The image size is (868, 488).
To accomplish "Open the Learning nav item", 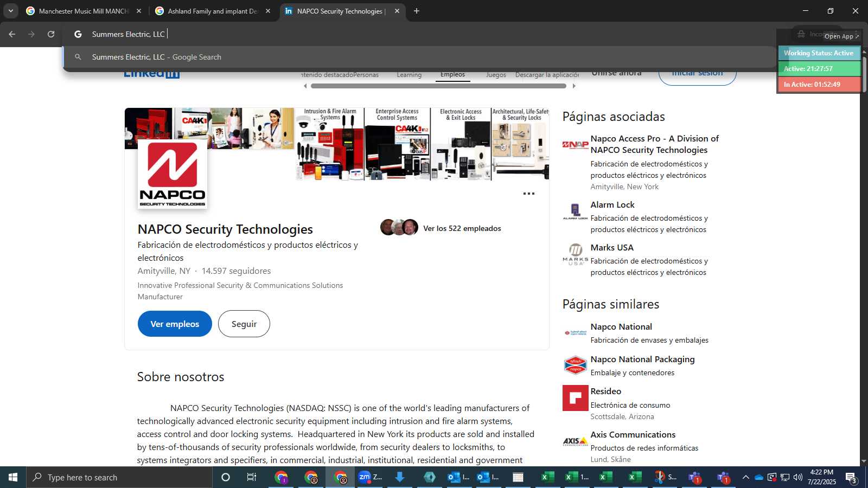I will [x=409, y=75].
